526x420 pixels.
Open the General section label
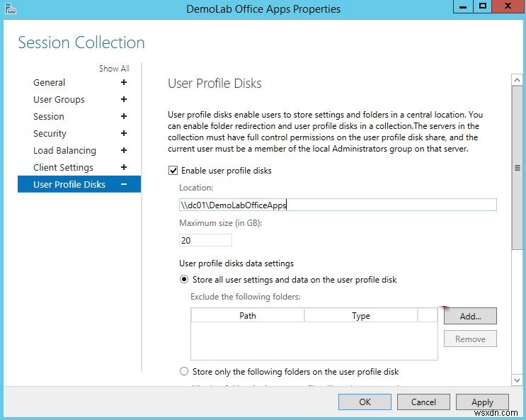coord(49,83)
